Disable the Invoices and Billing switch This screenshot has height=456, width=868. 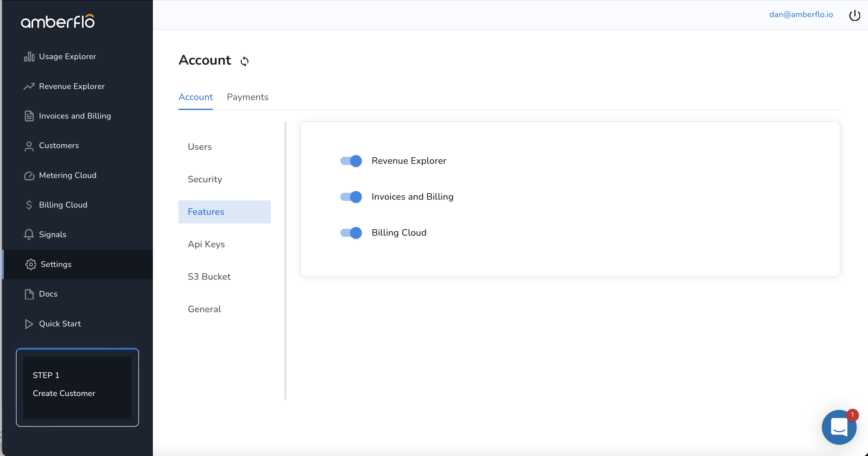[x=351, y=197]
